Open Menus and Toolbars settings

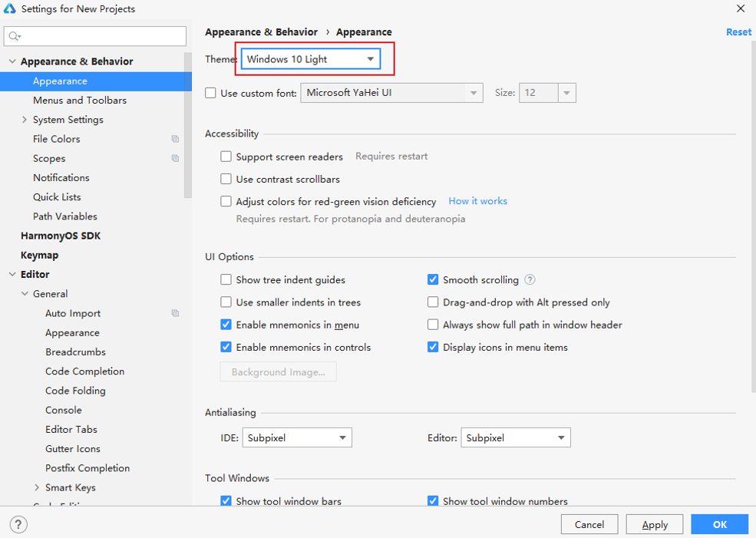pos(80,101)
